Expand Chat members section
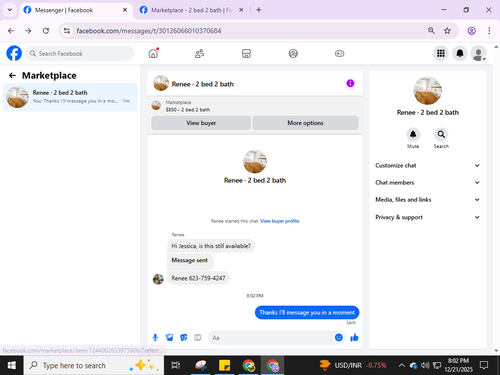This screenshot has width=500, height=375. [428, 183]
